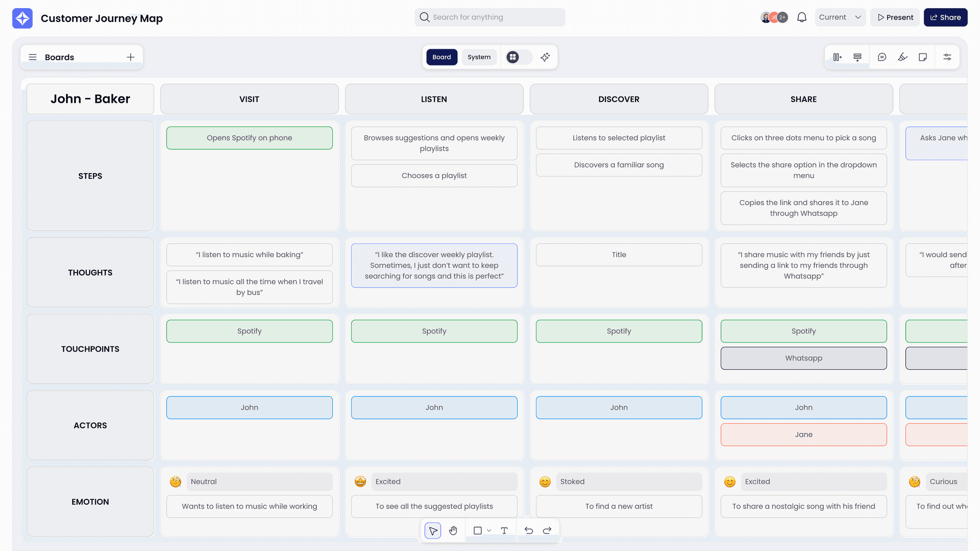
Task: Click the search for anything field
Action: 490,17
